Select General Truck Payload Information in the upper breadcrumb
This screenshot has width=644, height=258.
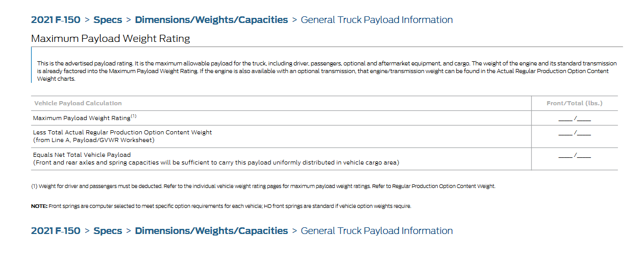(x=377, y=20)
